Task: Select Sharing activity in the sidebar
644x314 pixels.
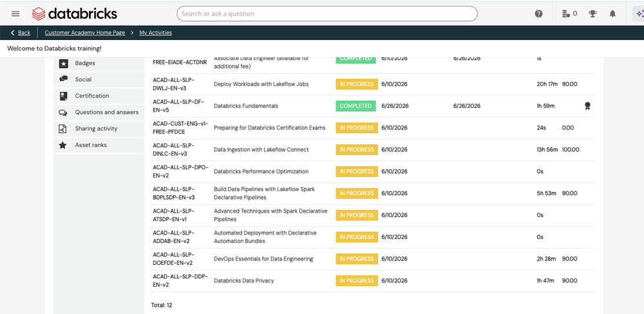Action: tap(99, 129)
